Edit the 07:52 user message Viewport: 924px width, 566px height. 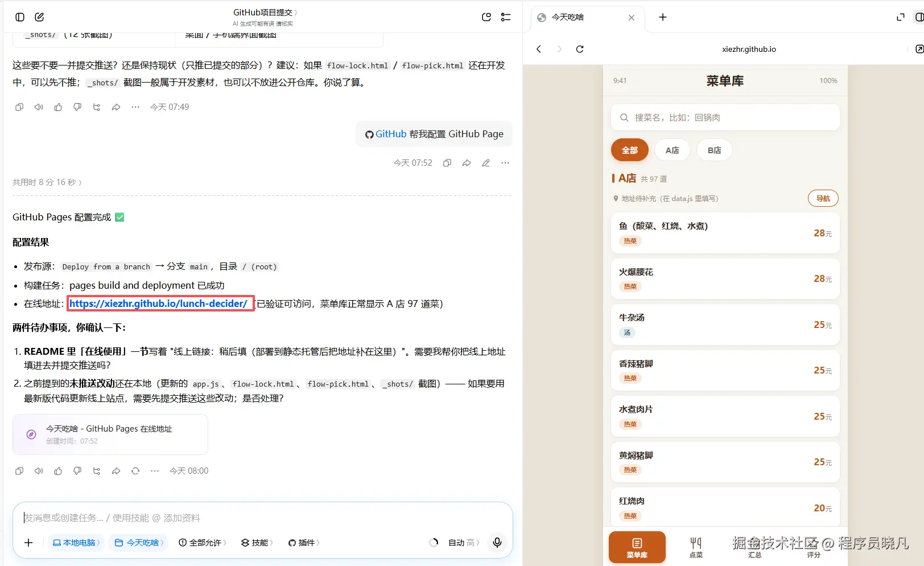point(486,163)
